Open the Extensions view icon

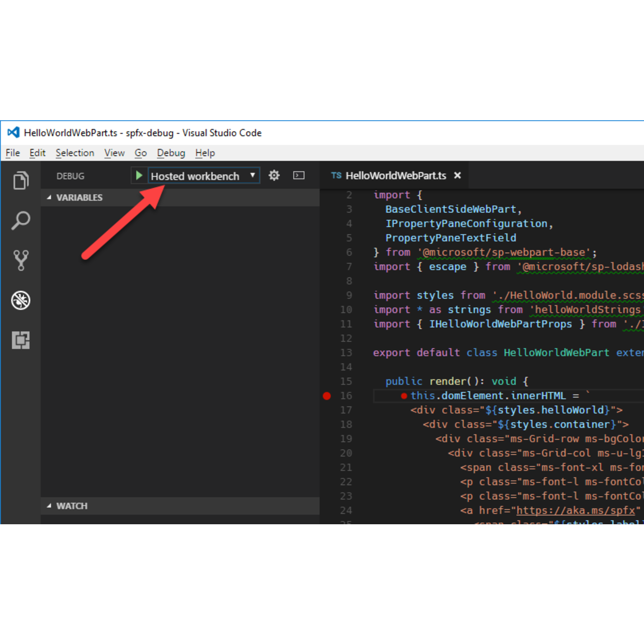[x=21, y=340]
